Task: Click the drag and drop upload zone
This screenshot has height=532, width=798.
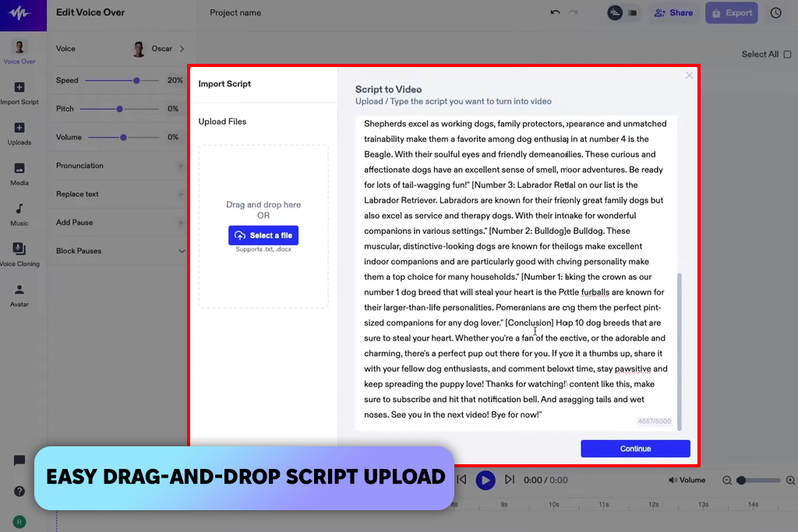Action: pyautogui.click(x=263, y=227)
